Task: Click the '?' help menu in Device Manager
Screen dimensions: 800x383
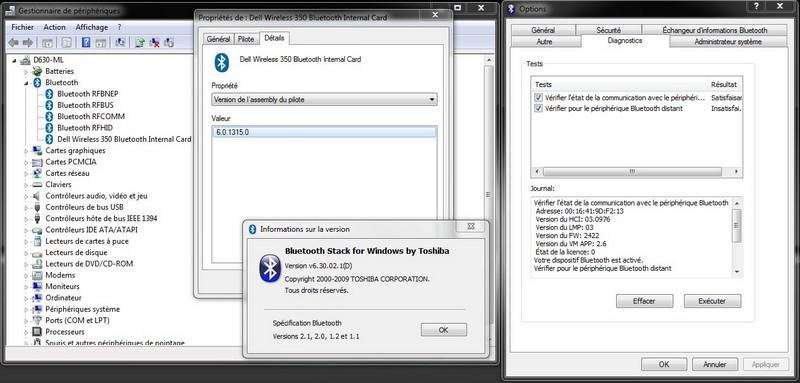Action: point(119,27)
